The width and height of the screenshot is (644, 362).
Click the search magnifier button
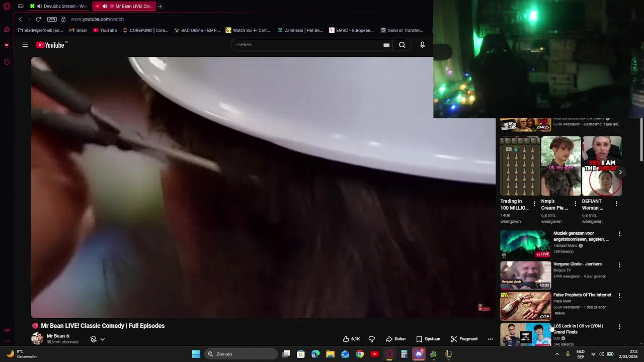point(402,45)
